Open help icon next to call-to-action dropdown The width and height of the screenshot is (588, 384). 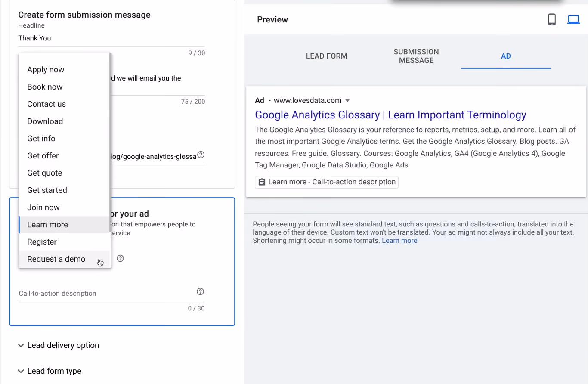pyautogui.click(x=121, y=258)
